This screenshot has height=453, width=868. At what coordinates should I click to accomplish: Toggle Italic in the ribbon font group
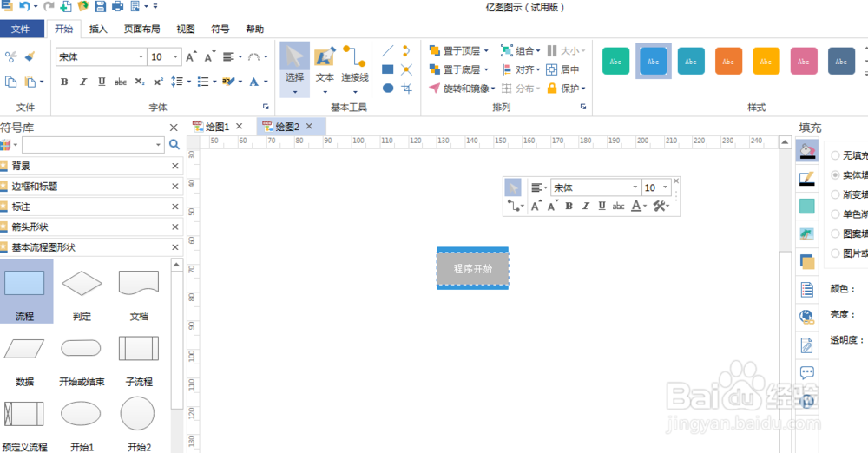[x=83, y=82]
